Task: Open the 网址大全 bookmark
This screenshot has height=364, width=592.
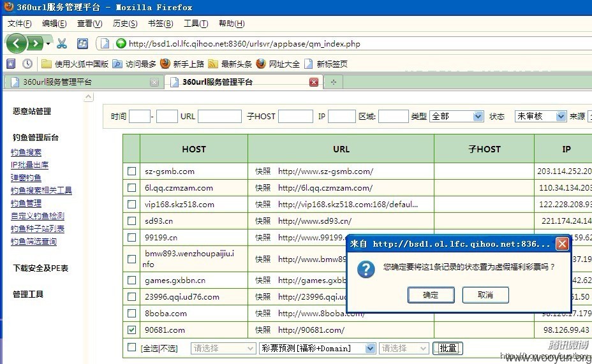Action: click(277, 64)
